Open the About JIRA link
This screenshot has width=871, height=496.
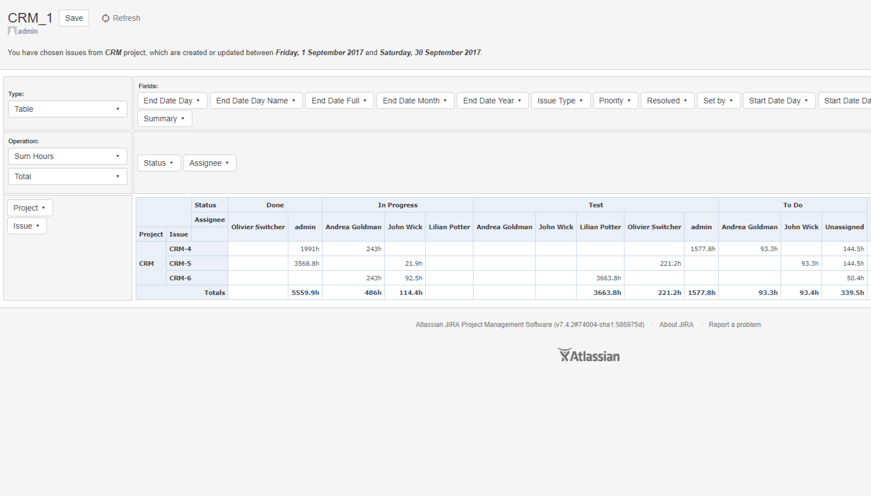676,324
